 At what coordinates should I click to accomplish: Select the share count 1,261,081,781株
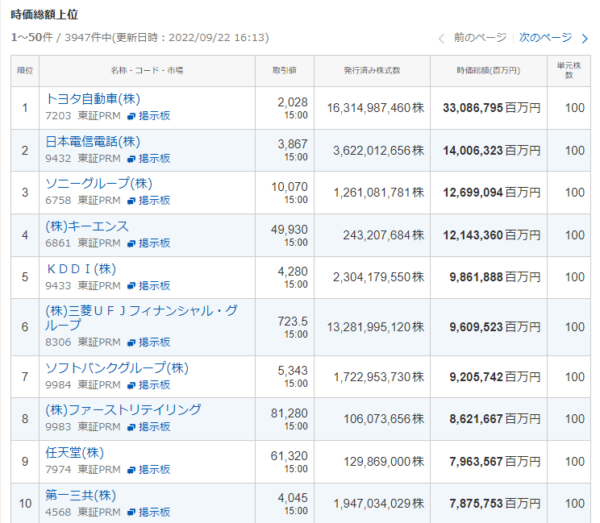[378, 192]
